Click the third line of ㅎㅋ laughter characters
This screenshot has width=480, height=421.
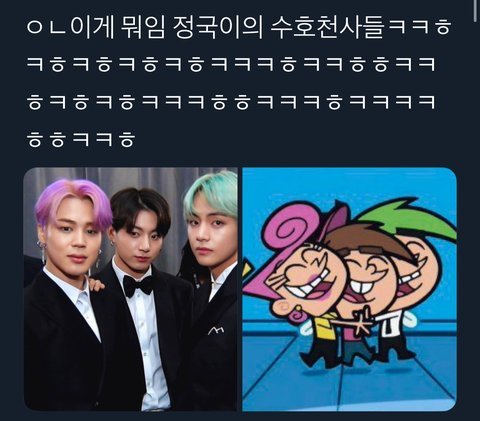click(x=231, y=102)
